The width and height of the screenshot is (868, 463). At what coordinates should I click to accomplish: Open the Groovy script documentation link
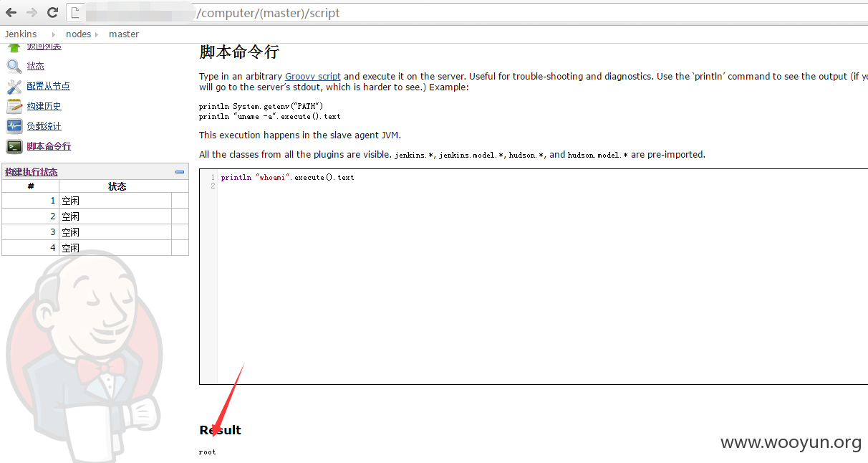pos(313,76)
